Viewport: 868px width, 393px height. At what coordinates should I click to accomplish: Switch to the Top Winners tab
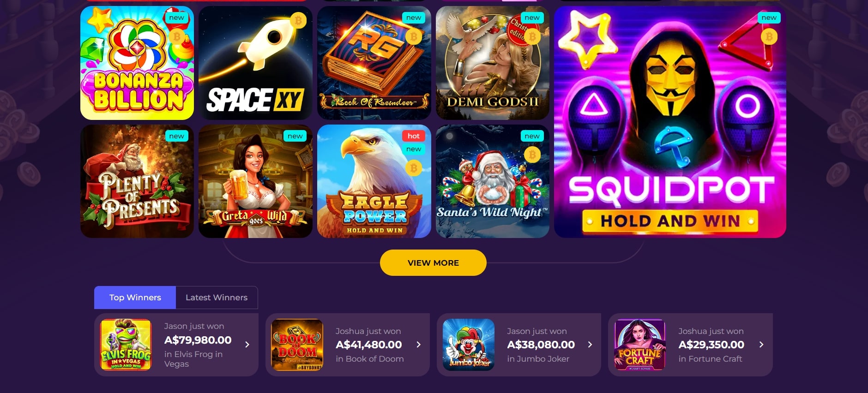(x=135, y=298)
